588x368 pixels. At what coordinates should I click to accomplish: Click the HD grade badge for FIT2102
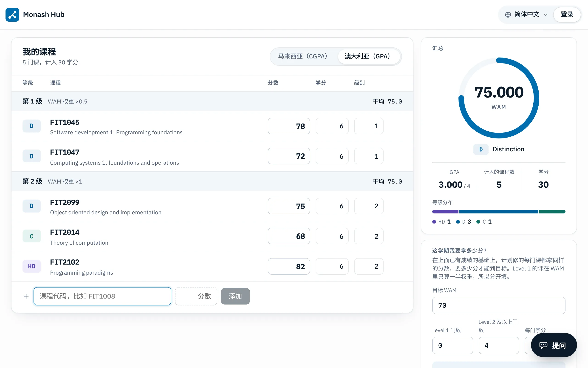click(x=32, y=266)
